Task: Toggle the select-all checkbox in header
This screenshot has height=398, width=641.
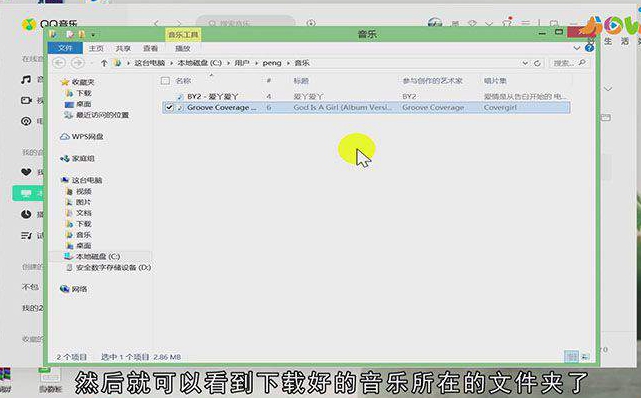Action: [x=165, y=81]
